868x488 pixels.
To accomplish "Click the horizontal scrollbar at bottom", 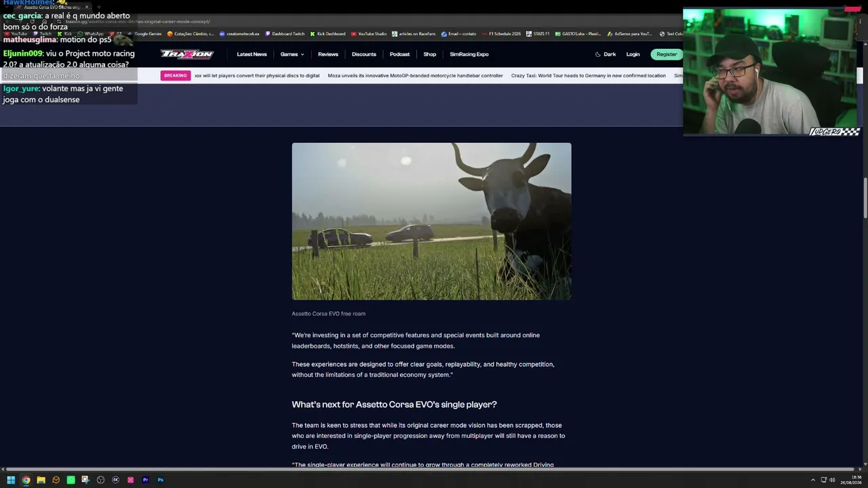I will point(430,469).
